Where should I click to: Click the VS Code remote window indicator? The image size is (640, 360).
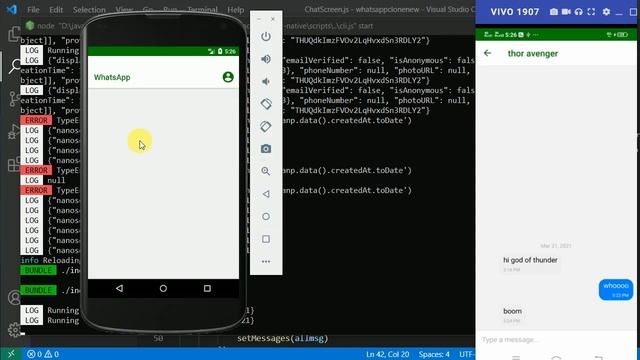(x=11, y=354)
